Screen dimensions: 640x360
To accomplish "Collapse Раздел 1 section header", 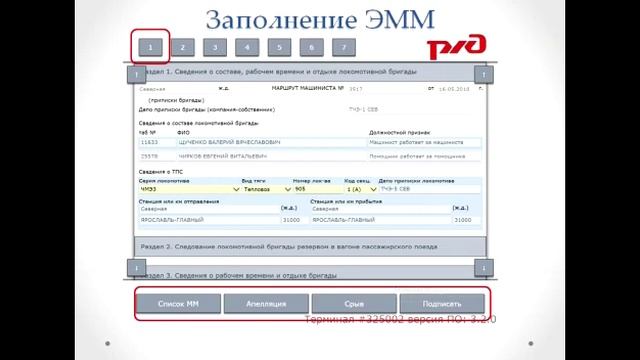I will tap(310, 72).
